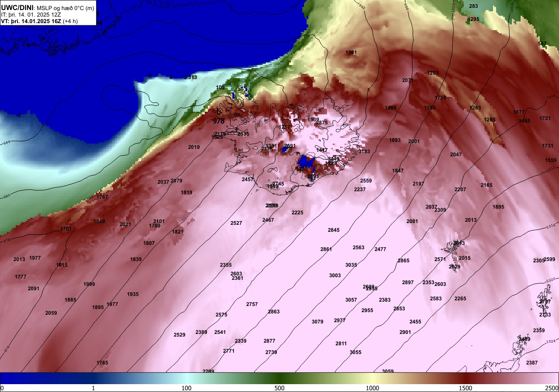Select the value 313 north of Iceland

193,77
